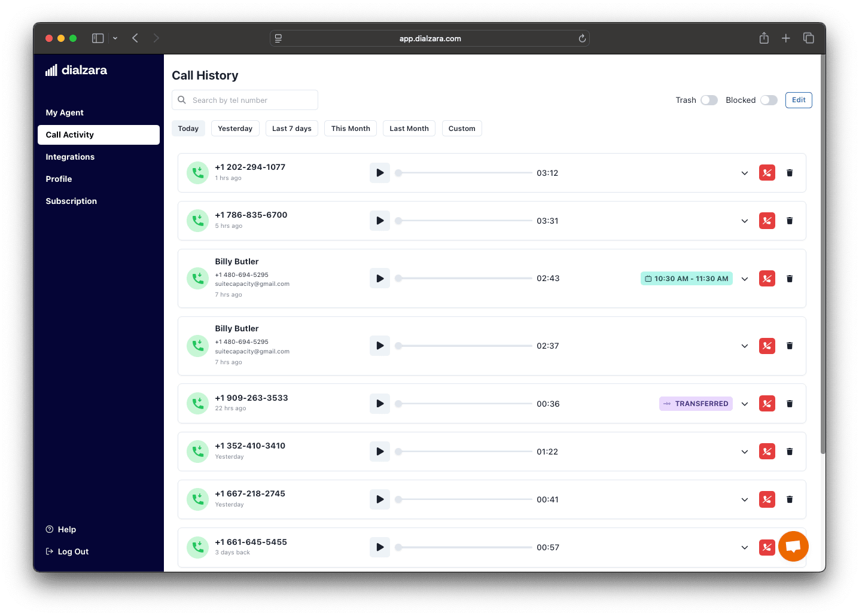Open the search by tel number field magnifier
This screenshot has width=859, height=616.
pyautogui.click(x=182, y=99)
